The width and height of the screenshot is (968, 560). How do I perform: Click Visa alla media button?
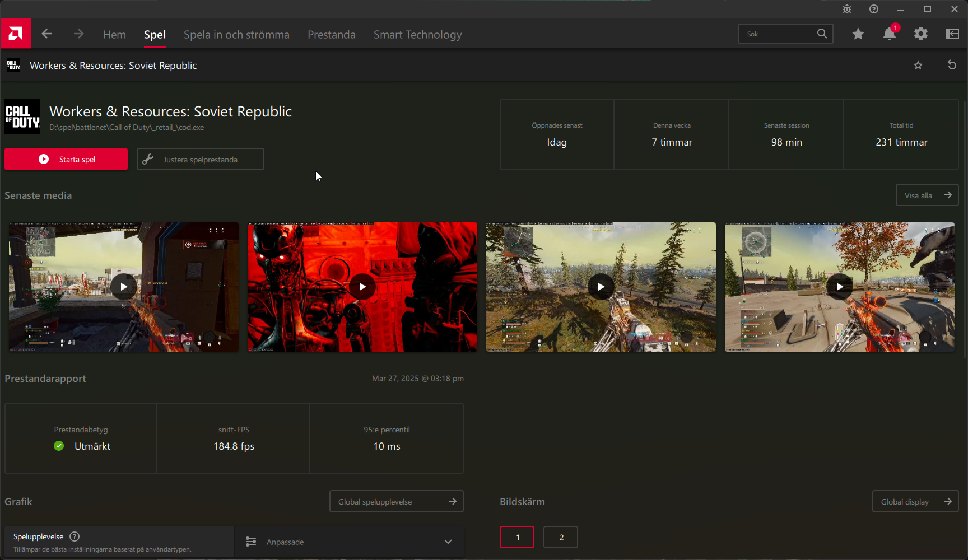[x=927, y=195]
